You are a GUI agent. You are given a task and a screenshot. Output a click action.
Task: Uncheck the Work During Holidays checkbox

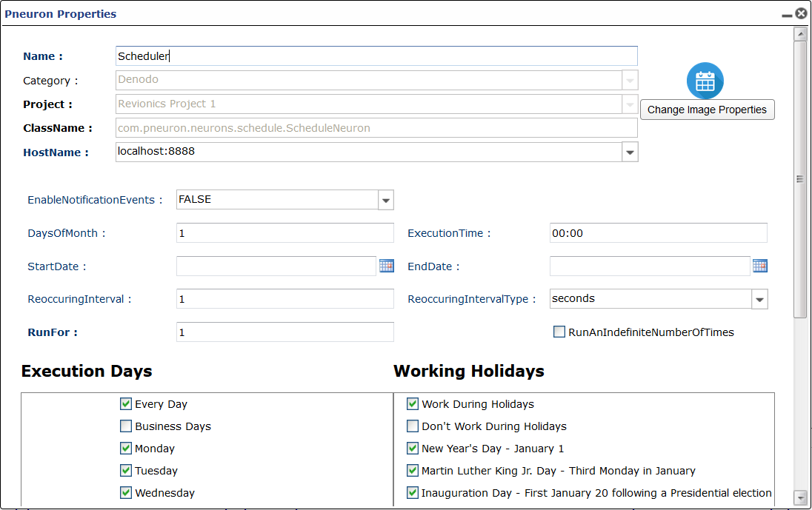pos(413,403)
